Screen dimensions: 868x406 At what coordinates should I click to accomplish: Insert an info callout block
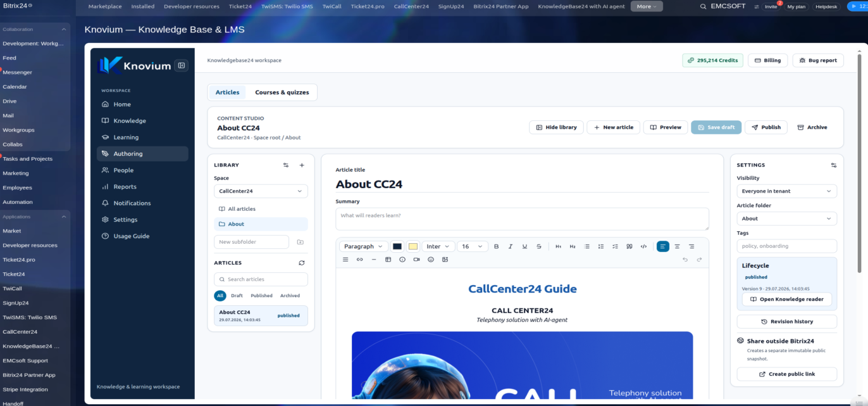pyautogui.click(x=402, y=260)
